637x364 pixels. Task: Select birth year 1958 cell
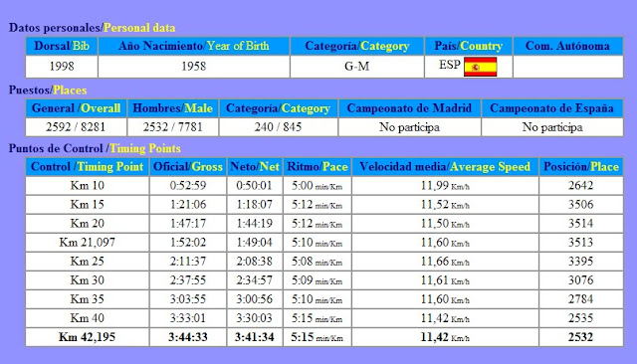[x=194, y=67]
